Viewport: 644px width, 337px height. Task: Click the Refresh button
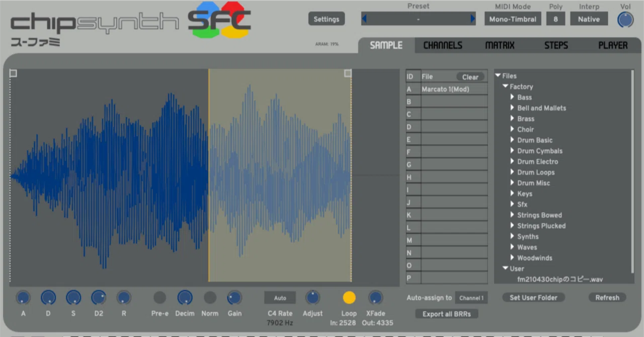click(607, 298)
